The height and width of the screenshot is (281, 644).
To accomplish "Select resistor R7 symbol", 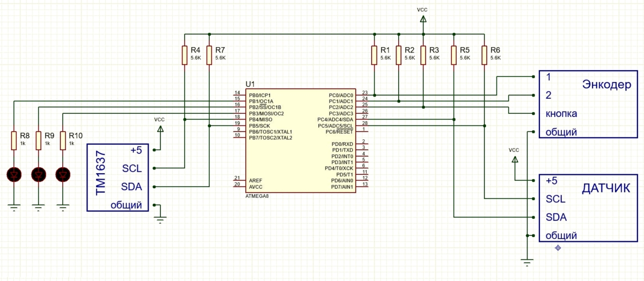I will click(x=209, y=55).
